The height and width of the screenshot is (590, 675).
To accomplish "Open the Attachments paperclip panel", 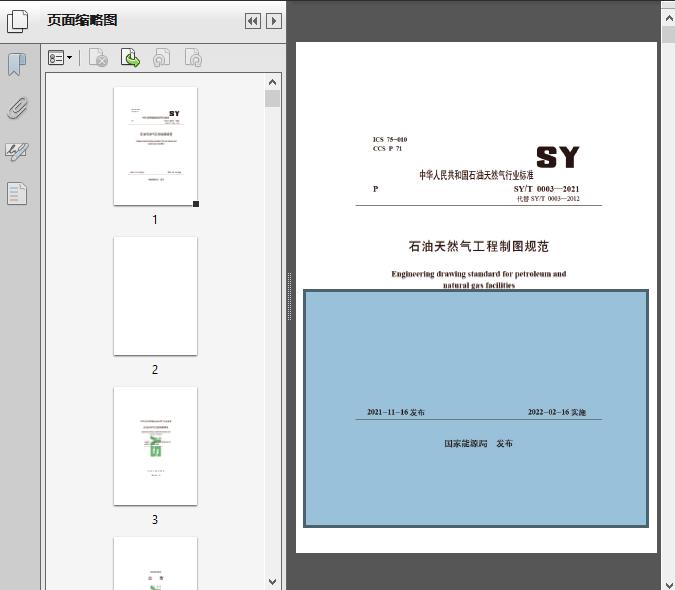I will click(x=17, y=108).
